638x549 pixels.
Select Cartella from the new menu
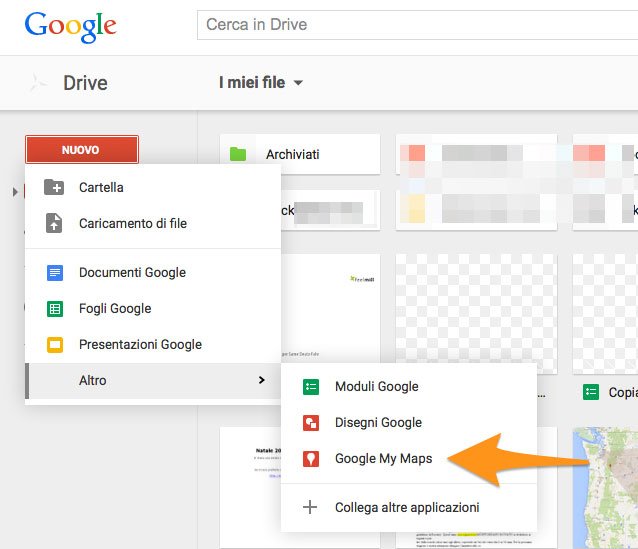click(x=153, y=187)
